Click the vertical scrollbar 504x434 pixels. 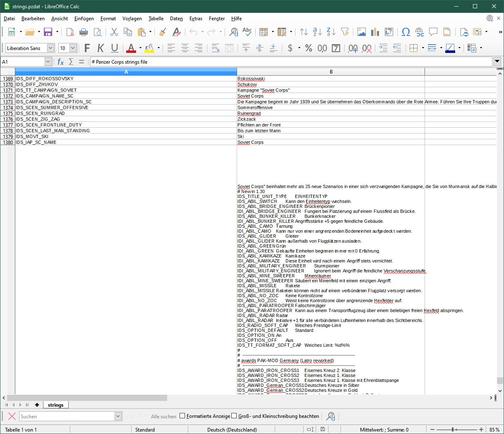500,231
